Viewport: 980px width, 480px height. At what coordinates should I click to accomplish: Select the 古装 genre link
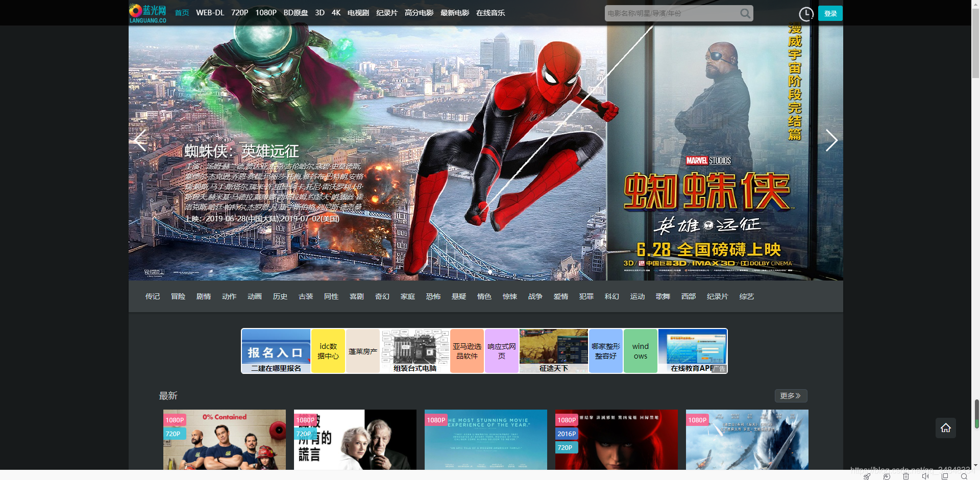(306, 296)
